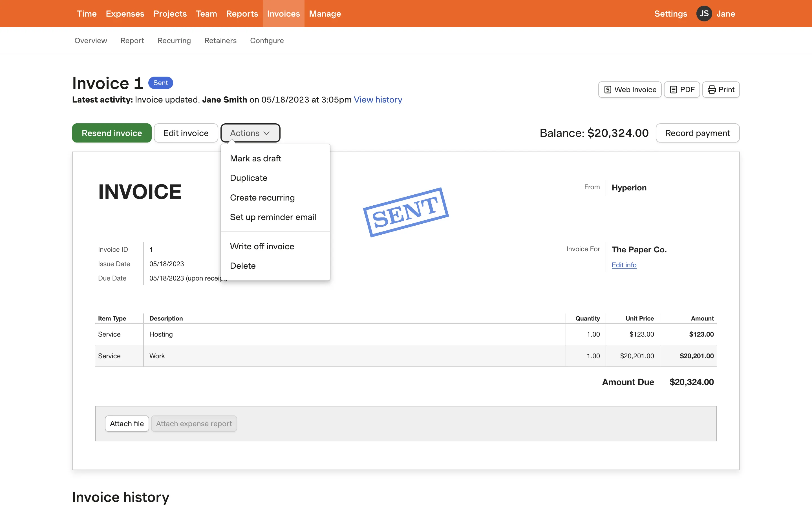Click the Print printer icon
This screenshot has width=812, height=507.
coord(711,90)
